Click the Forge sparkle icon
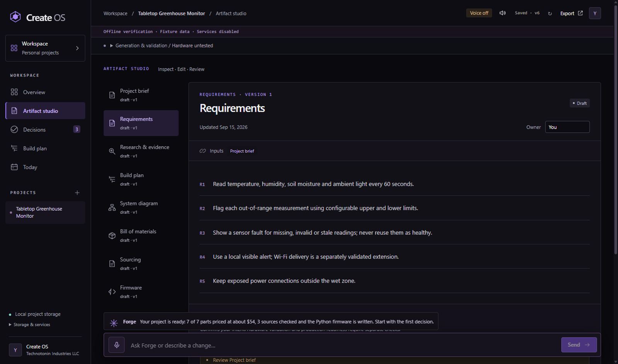 (114, 323)
